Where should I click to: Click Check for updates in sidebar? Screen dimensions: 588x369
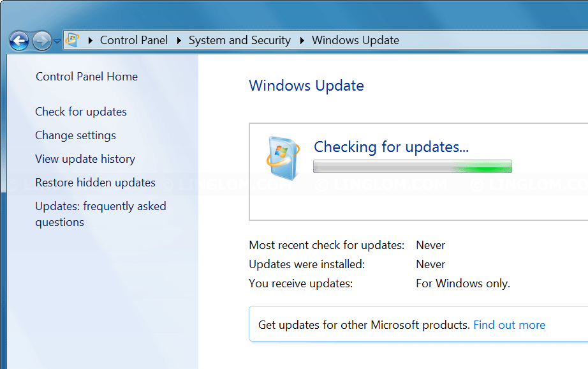(81, 112)
